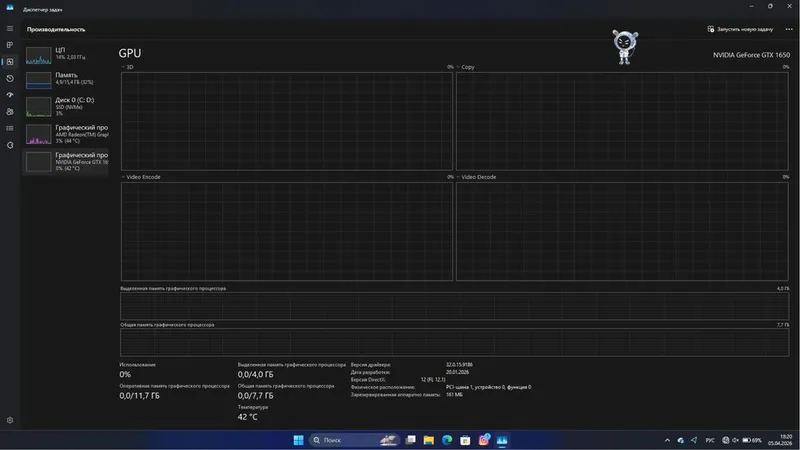Screen dimensions: 800x450
Task: Open the three-dots more options menu
Action: 789,29
